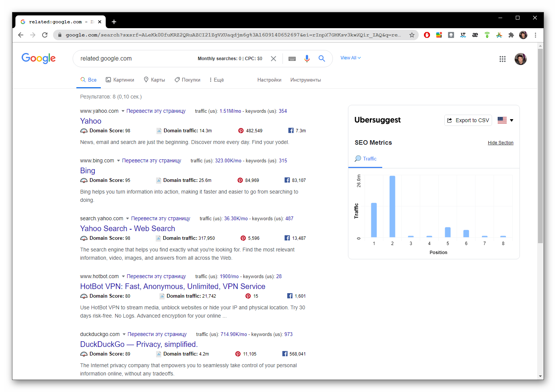Click Yahoo traffic value 1.51M/mo
Screen dimensions: 556x392
[x=230, y=111]
